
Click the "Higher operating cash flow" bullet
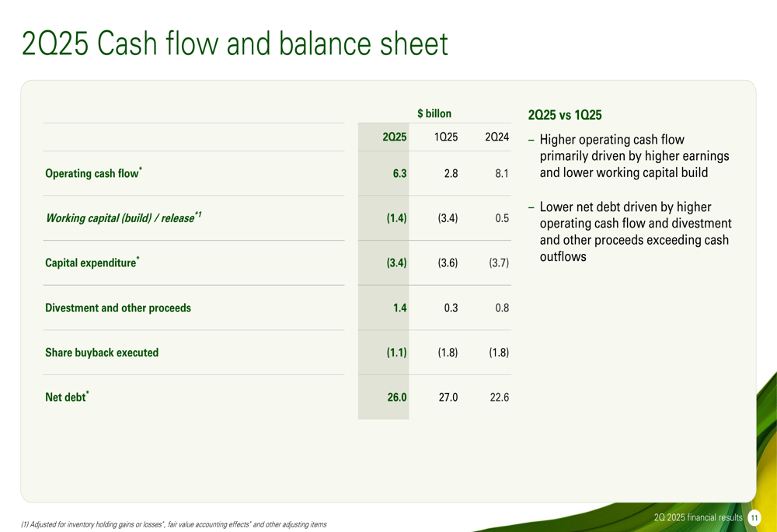pos(629,156)
